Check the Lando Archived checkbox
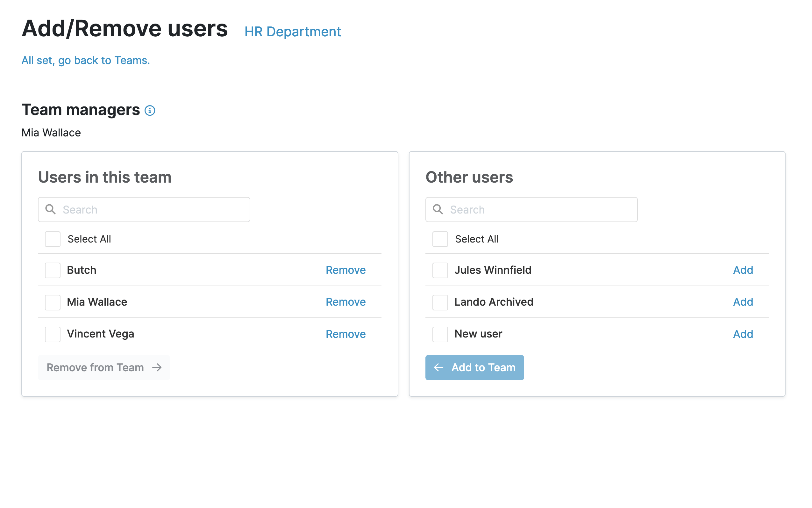Viewport: 812px width, 508px height. point(440,302)
